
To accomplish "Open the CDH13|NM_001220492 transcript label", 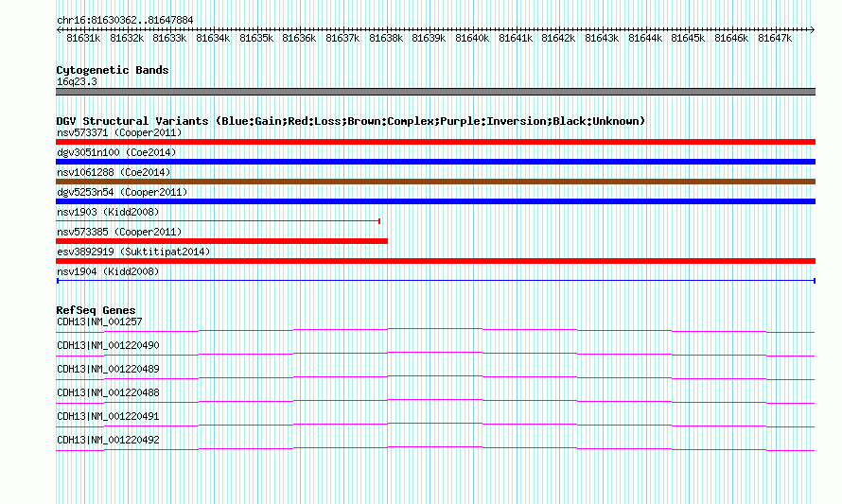I will point(108,440).
